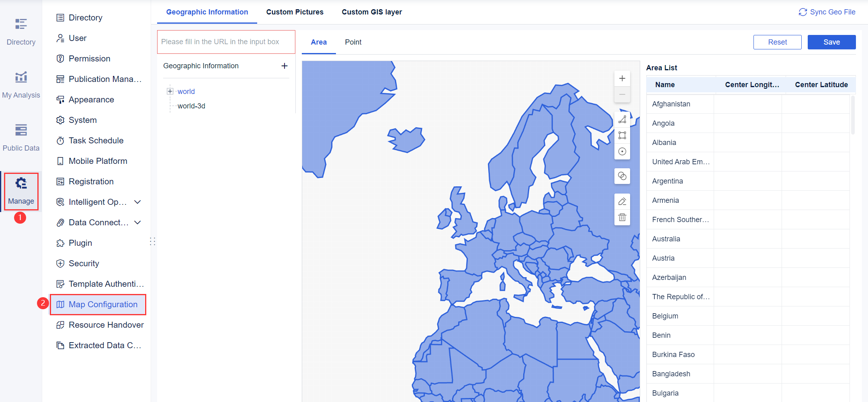Click the Reset button
868x402 pixels.
pos(777,42)
